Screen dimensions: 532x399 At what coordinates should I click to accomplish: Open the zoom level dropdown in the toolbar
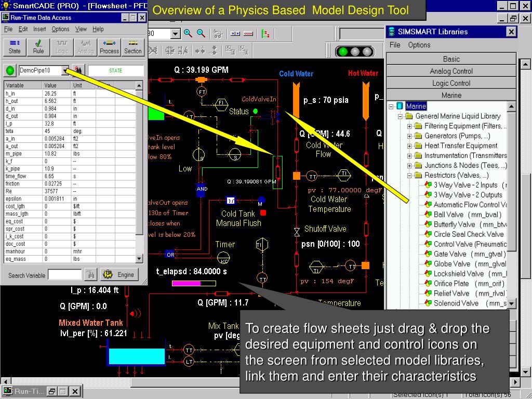(x=176, y=34)
